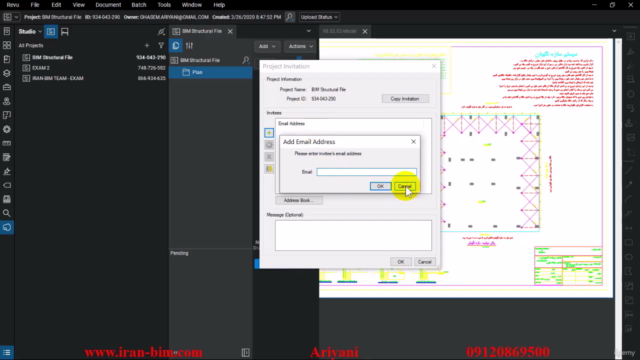Open the File Access panel icon
Screen dimensions: 640x360
pyautogui.click(x=7, y=31)
